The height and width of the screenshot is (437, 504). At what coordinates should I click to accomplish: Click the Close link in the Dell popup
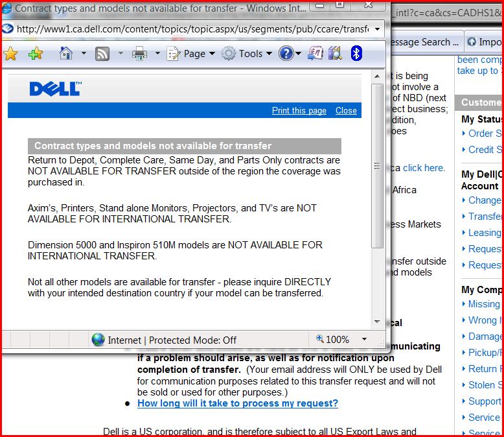click(x=346, y=110)
